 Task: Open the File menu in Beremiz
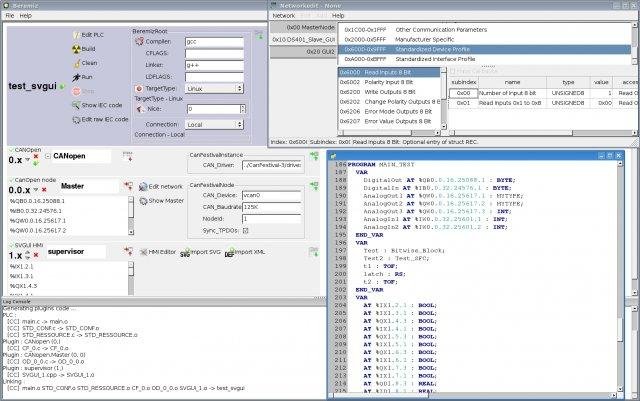10,16
